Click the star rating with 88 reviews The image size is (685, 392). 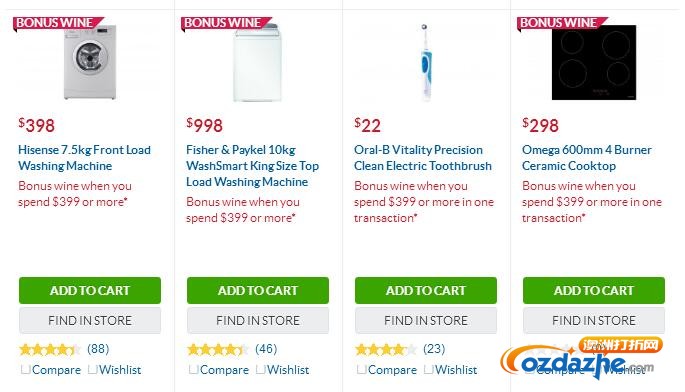click(50, 349)
